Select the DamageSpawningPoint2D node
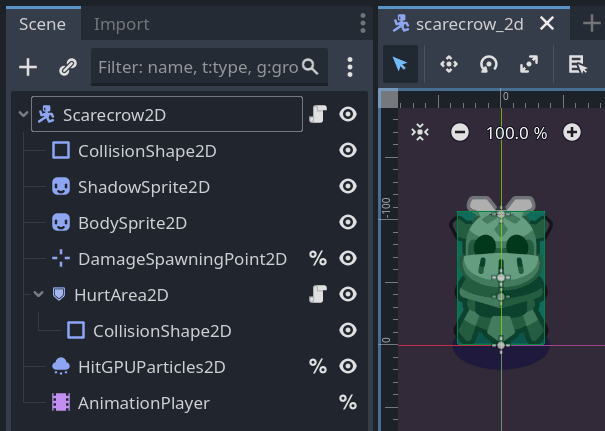The height and width of the screenshot is (431, 605). [x=183, y=259]
